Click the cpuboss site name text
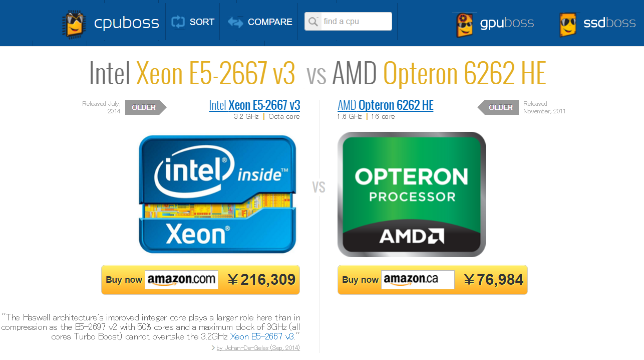The image size is (644, 360). coord(126,23)
